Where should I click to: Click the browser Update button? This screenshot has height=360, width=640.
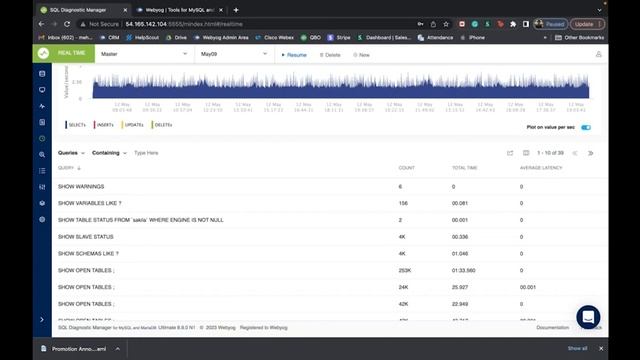[587, 24]
